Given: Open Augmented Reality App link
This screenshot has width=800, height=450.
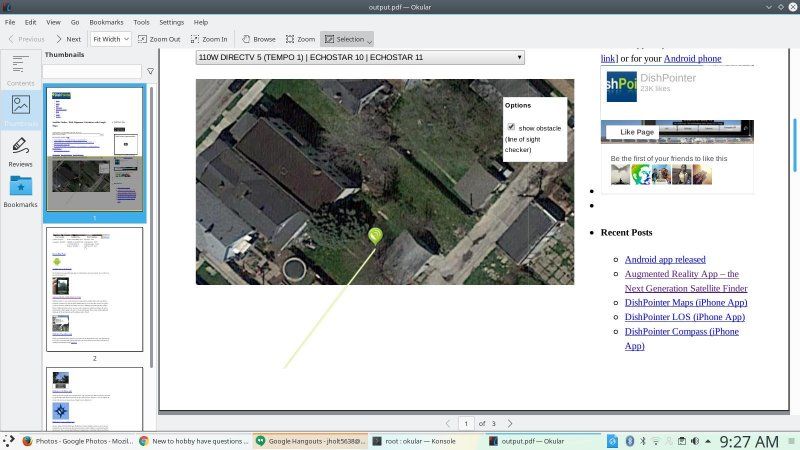Looking at the screenshot, I should (x=686, y=281).
